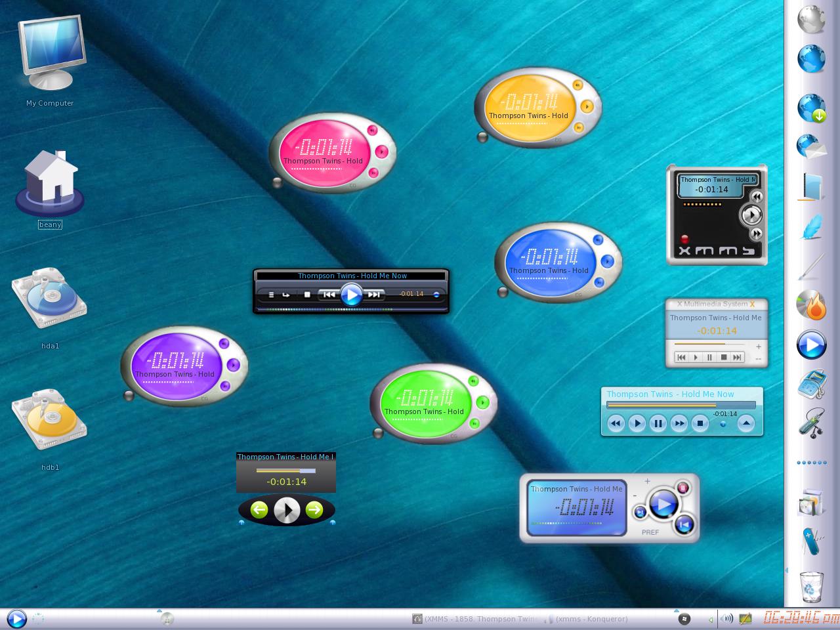840x630 pixels.
Task: Click play button on pink oval player
Action: tap(381, 152)
